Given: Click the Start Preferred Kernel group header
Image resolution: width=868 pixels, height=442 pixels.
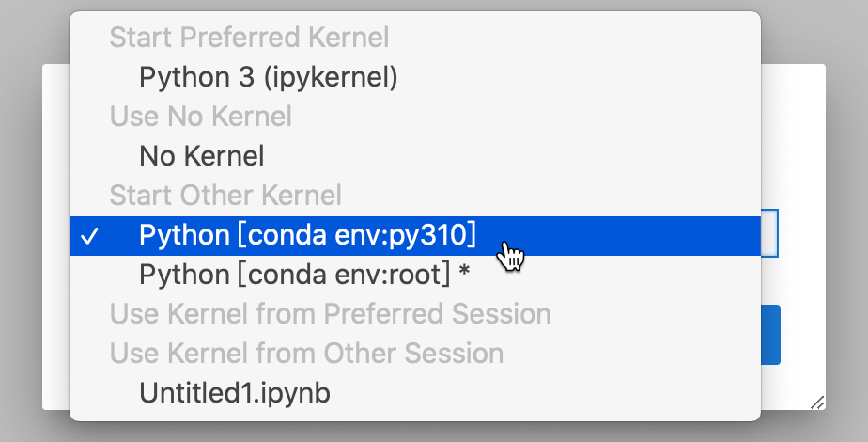Looking at the screenshot, I should [249, 38].
